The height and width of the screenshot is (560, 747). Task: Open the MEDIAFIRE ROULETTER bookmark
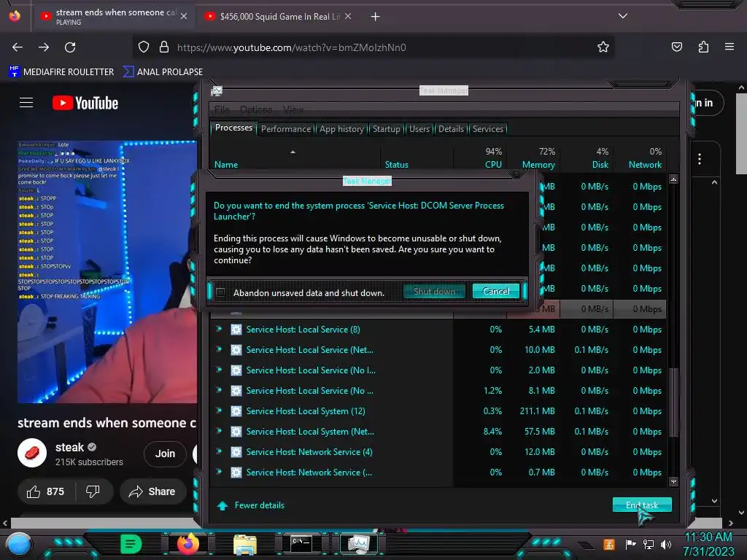pos(61,72)
